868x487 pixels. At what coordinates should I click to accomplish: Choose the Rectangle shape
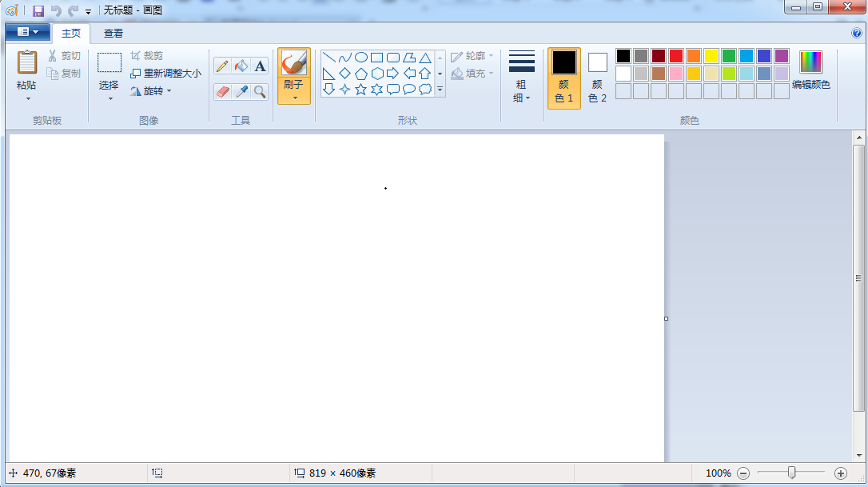pos(377,58)
